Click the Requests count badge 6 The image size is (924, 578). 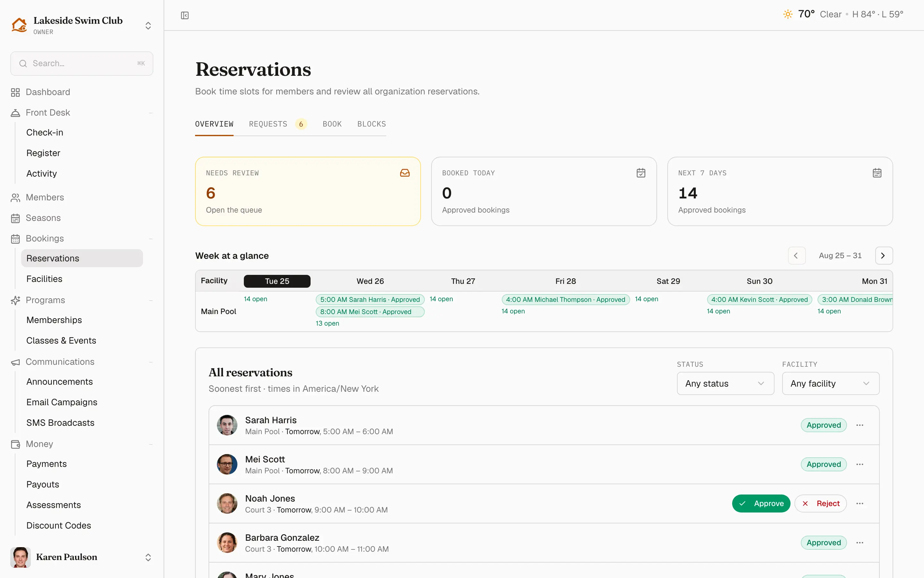(301, 124)
